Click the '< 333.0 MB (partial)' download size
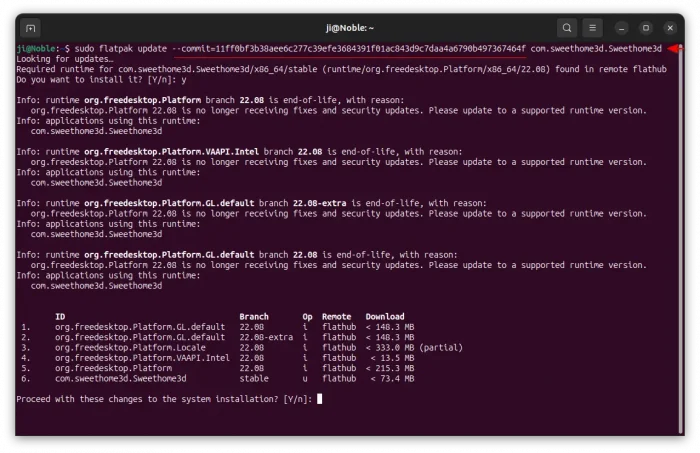The height and width of the screenshot is (453, 700). pos(414,348)
